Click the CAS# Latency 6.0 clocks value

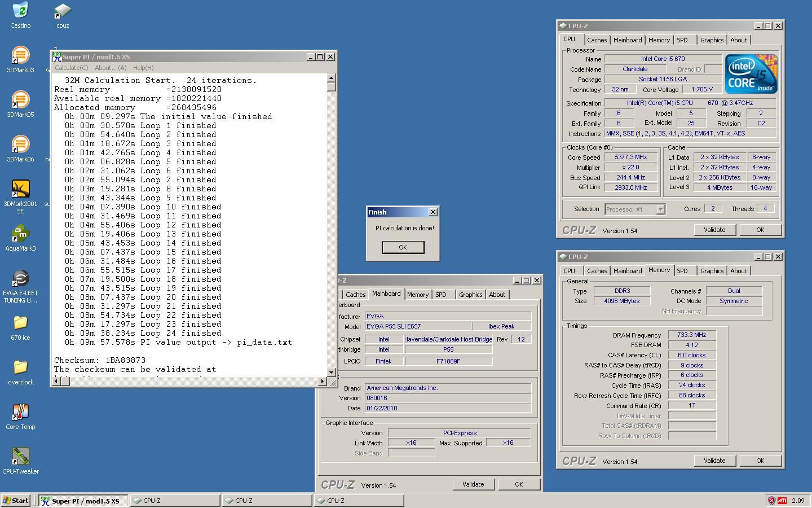pos(692,356)
